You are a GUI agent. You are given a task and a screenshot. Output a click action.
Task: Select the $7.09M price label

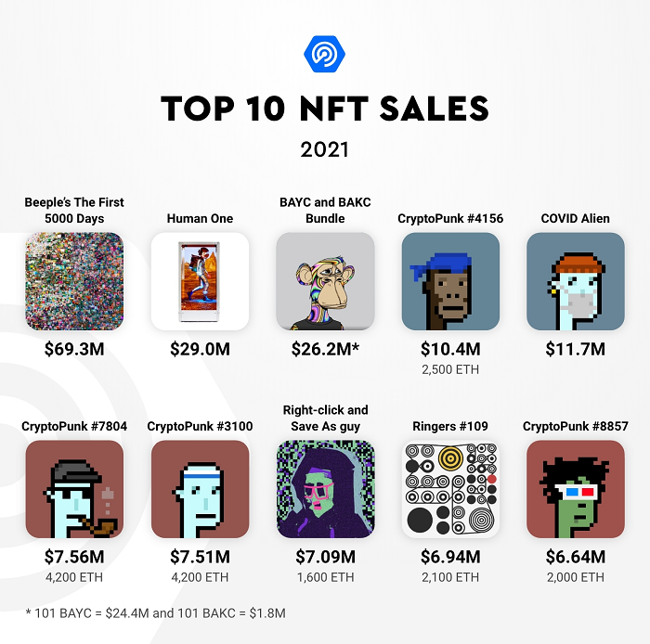pos(325,557)
